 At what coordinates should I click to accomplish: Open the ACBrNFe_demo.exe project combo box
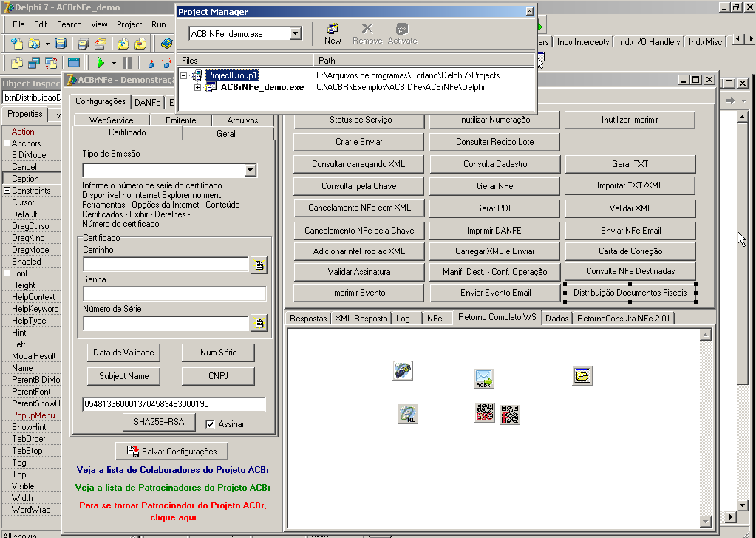coord(295,34)
